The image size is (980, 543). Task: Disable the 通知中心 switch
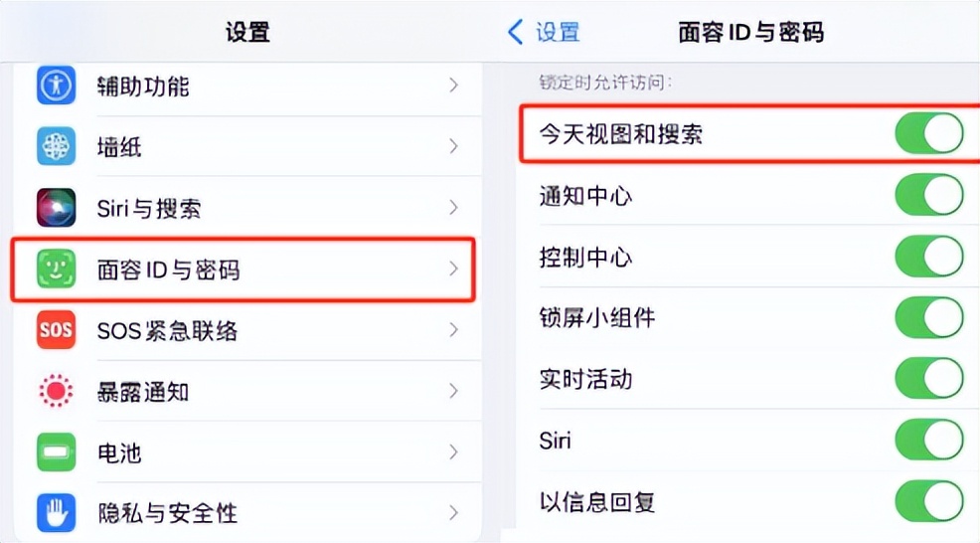coord(928,196)
